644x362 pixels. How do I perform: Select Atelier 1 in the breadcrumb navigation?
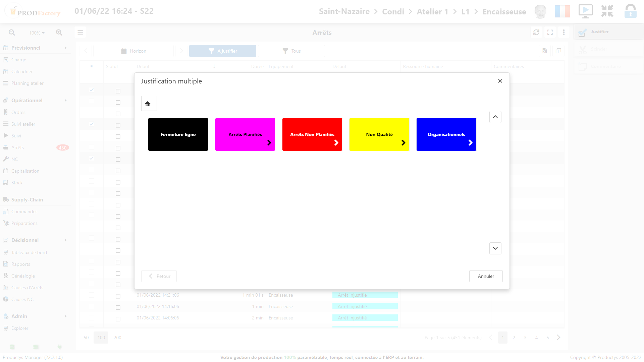tap(432, 11)
